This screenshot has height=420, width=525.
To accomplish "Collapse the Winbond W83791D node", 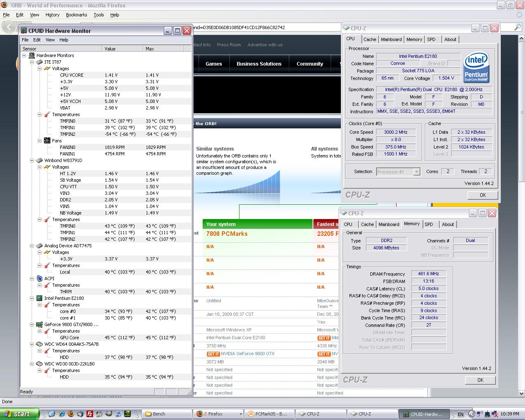I will (x=32, y=160).
